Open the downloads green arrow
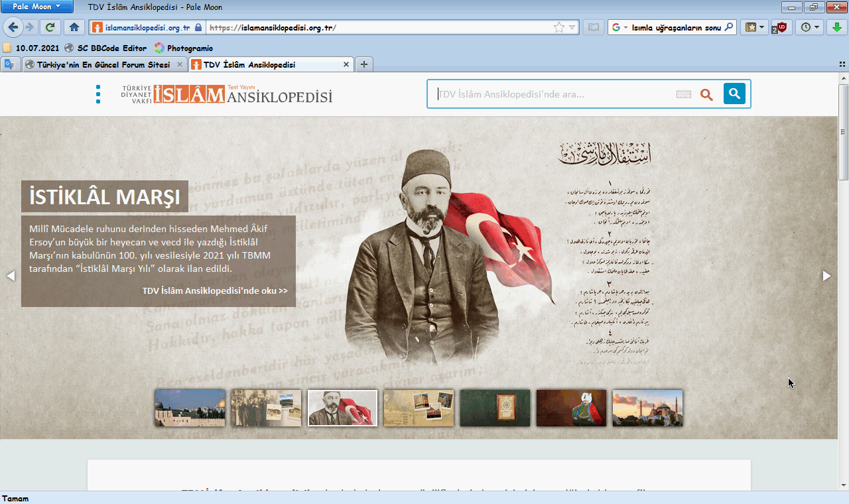Image resolution: width=849 pixels, height=504 pixels. pos(838,27)
